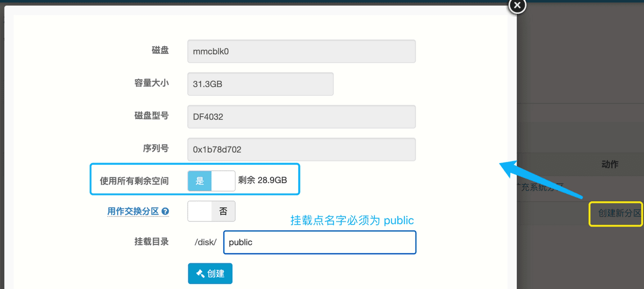Click the 磁盘 field showing mmcblk0
This screenshot has width=644, height=289.
tap(301, 51)
